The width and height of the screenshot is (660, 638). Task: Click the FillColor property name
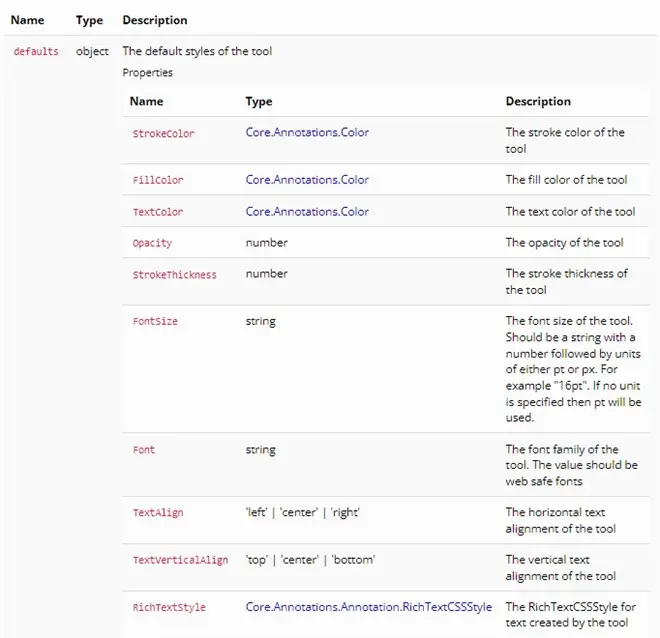point(158,181)
